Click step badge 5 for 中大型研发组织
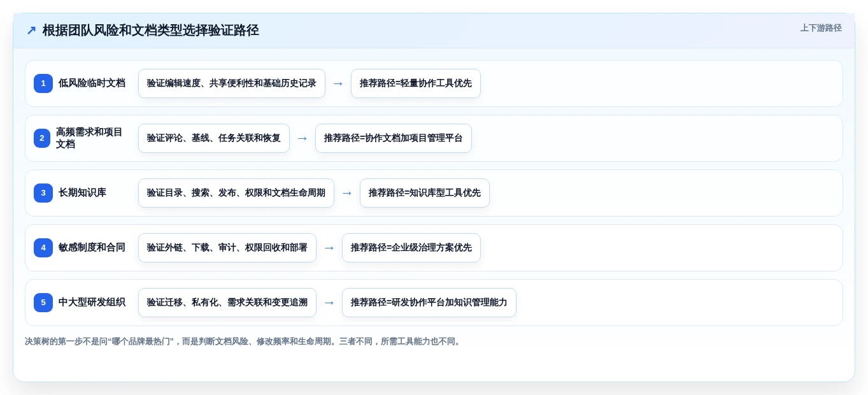The height and width of the screenshot is (395, 868). coord(43,303)
